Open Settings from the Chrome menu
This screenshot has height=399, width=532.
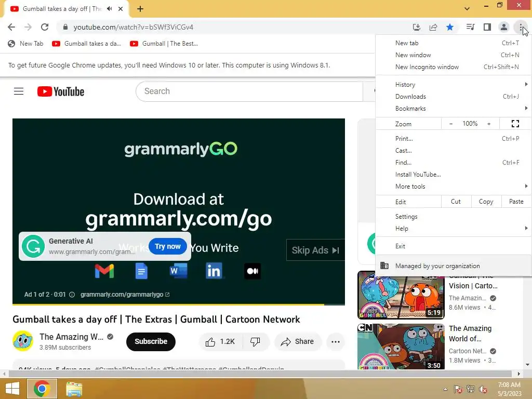pos(454,217)
